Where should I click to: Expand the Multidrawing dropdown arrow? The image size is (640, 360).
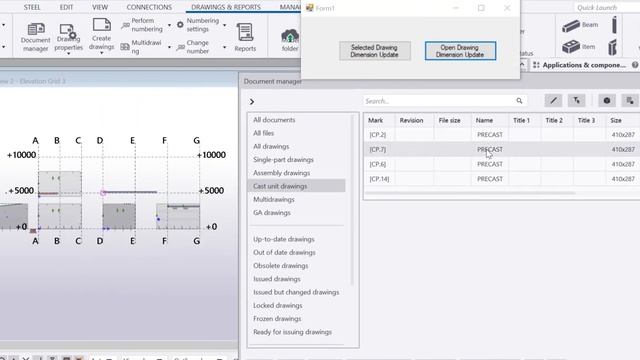coord(169,47)
